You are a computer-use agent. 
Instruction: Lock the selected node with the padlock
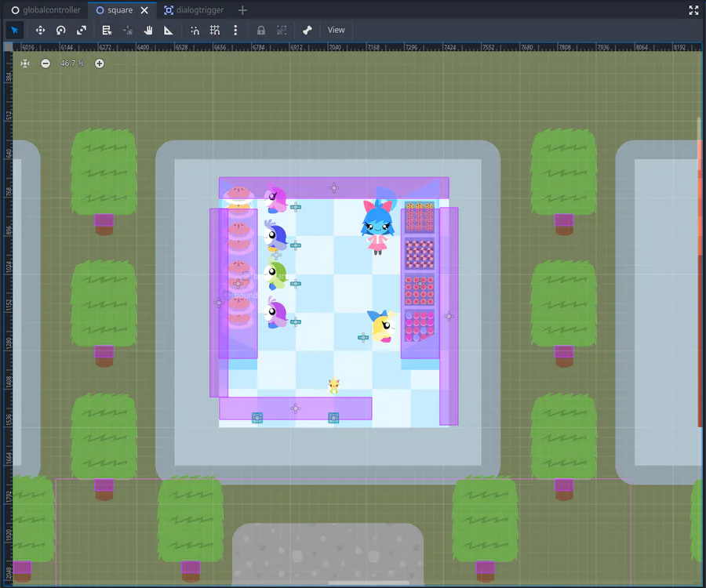(260, 30)
